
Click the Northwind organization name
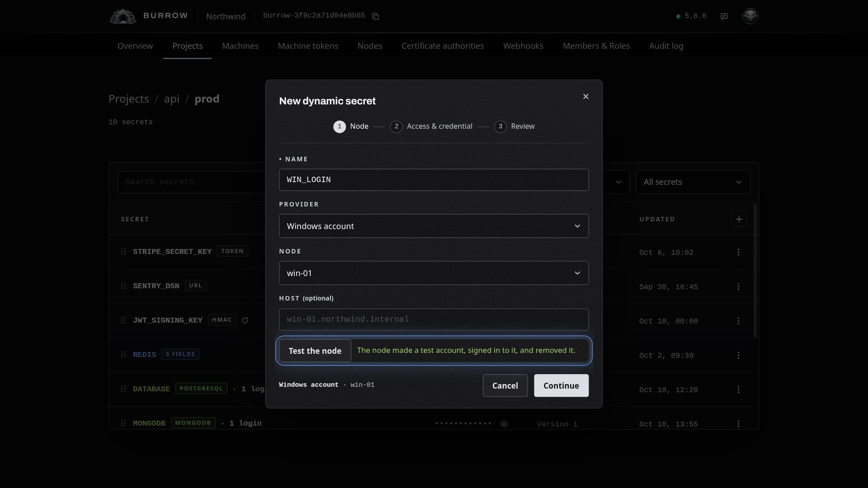[x=226, y=16]
